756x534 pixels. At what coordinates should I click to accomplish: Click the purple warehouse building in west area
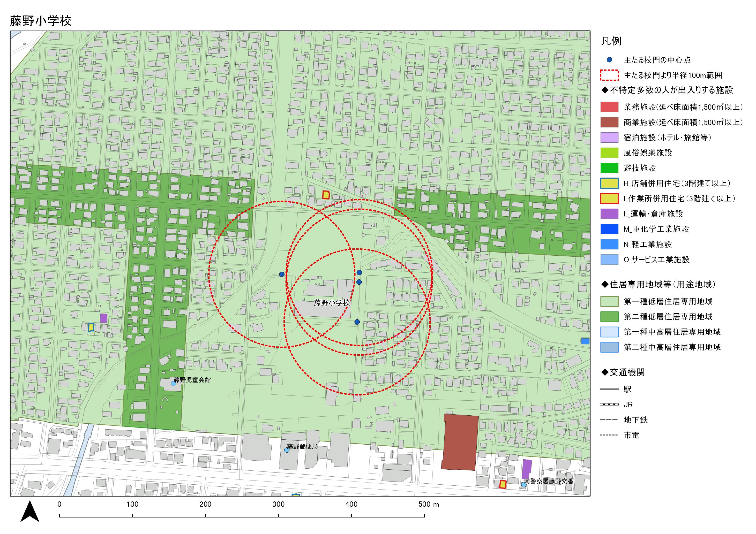click(103, 318)
